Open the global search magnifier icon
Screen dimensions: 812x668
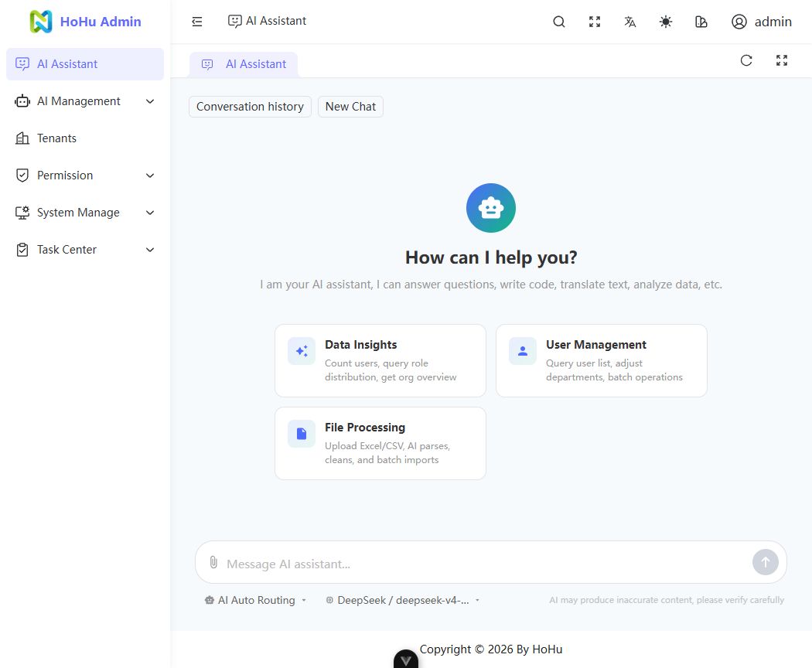(559, 21)
